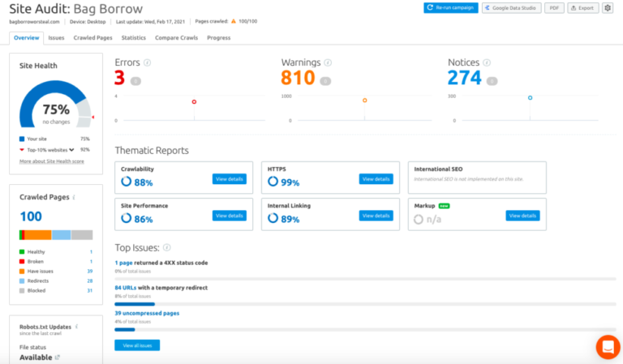Open the settings gear icon
This screenshot has height=364, width=623.
click(x=608, y=8)
